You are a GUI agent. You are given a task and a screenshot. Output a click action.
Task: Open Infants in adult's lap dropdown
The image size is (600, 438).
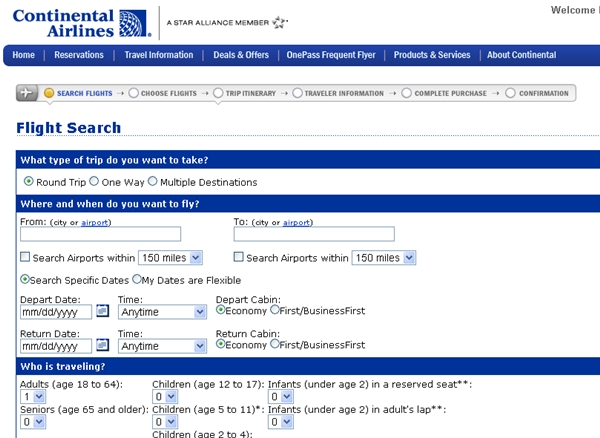[x=281, y=422]
